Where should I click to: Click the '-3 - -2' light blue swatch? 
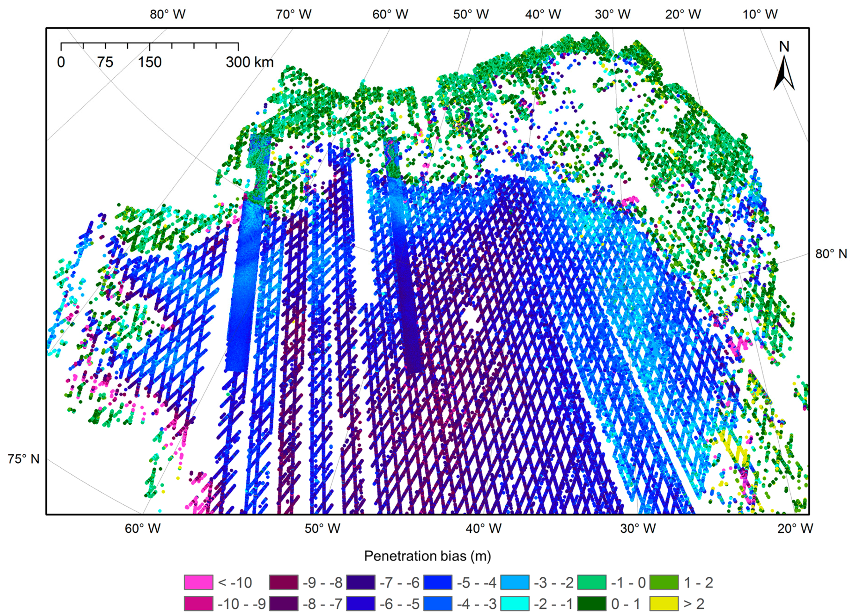pyautogui.click(x=515, y=582)
